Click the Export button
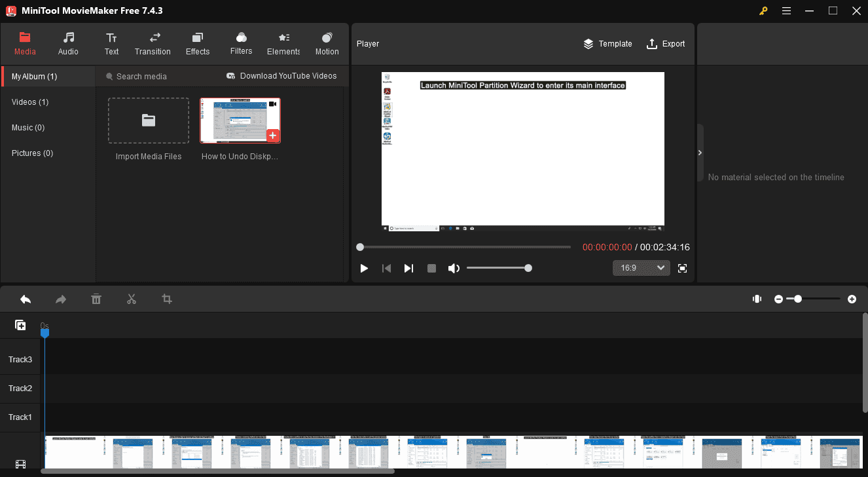This screenshot has width=868, height=477. [x=666, y=44]
